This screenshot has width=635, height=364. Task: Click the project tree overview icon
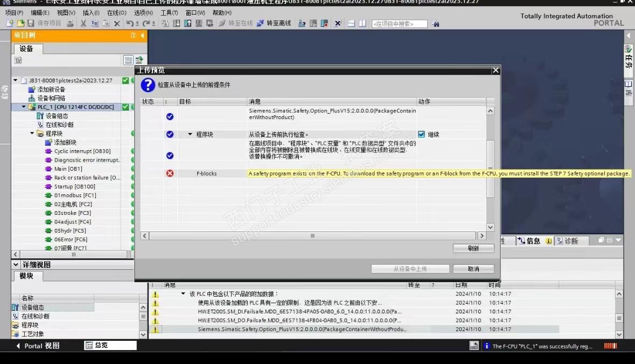[x=128, y=60]
